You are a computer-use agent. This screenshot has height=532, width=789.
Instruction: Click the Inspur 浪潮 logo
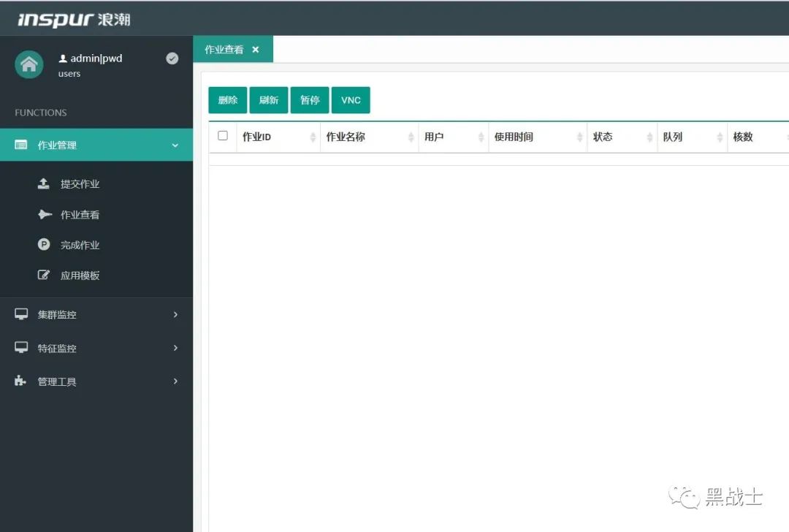[x=74, y=19]
